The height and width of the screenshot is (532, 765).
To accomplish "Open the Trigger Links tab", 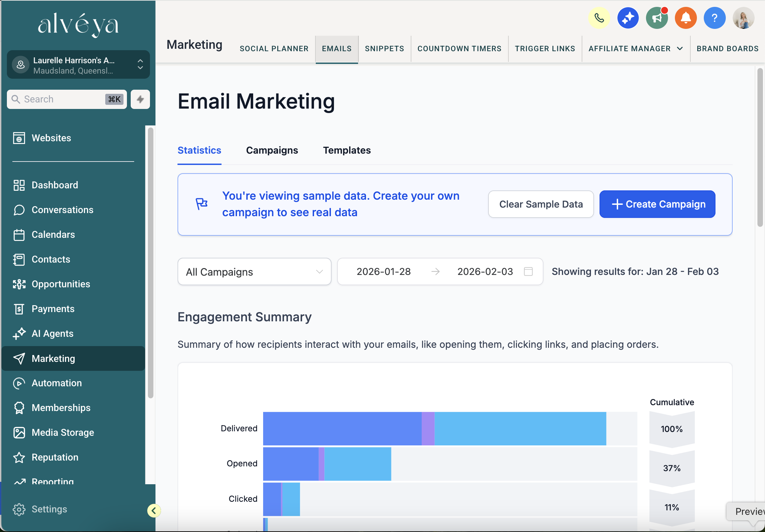I will point(545,49).
